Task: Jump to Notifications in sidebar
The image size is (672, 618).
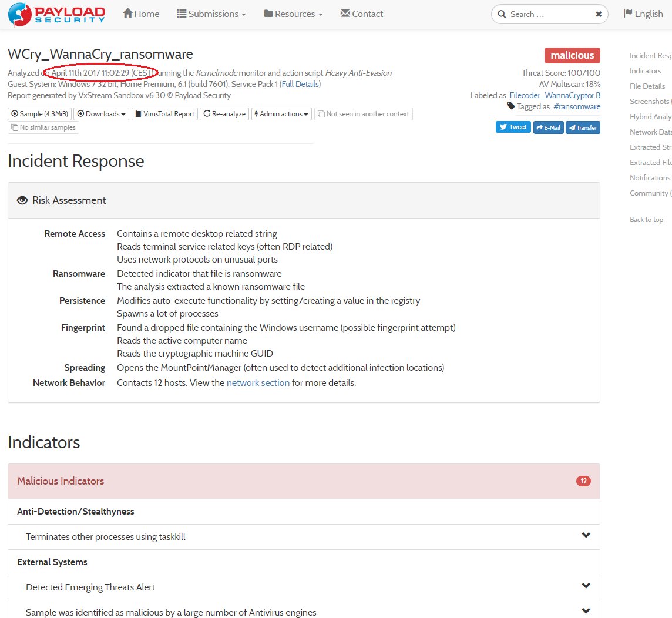Action: [650, 178]
